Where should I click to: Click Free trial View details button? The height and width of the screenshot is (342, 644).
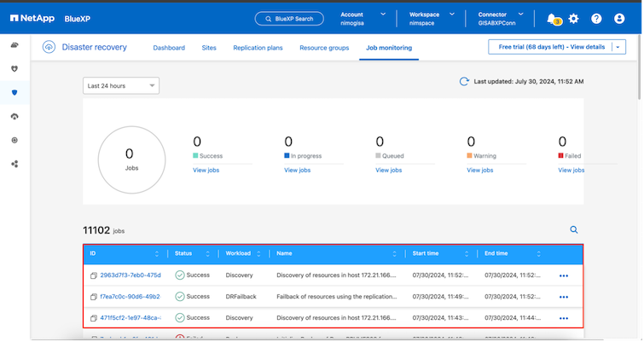click(x=551, y=47)
